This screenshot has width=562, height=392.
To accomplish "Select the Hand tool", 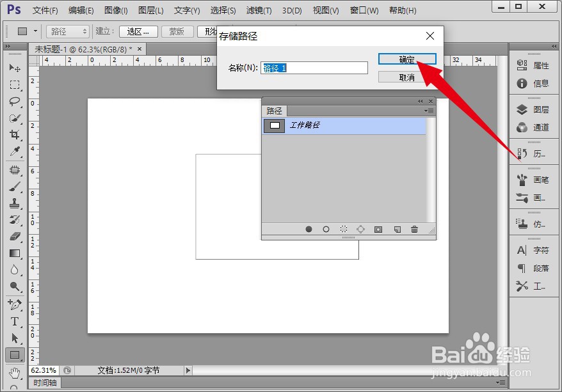I will [x=15, y=373].
